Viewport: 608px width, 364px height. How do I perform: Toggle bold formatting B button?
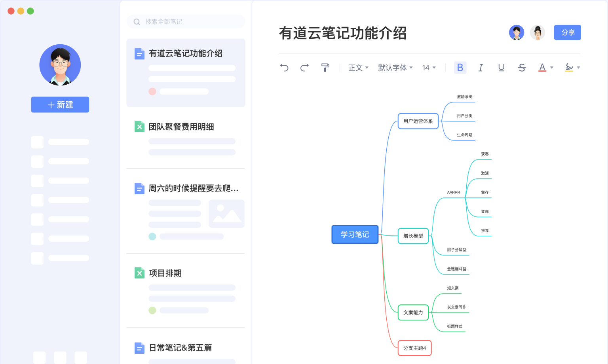tap(460, 68)
